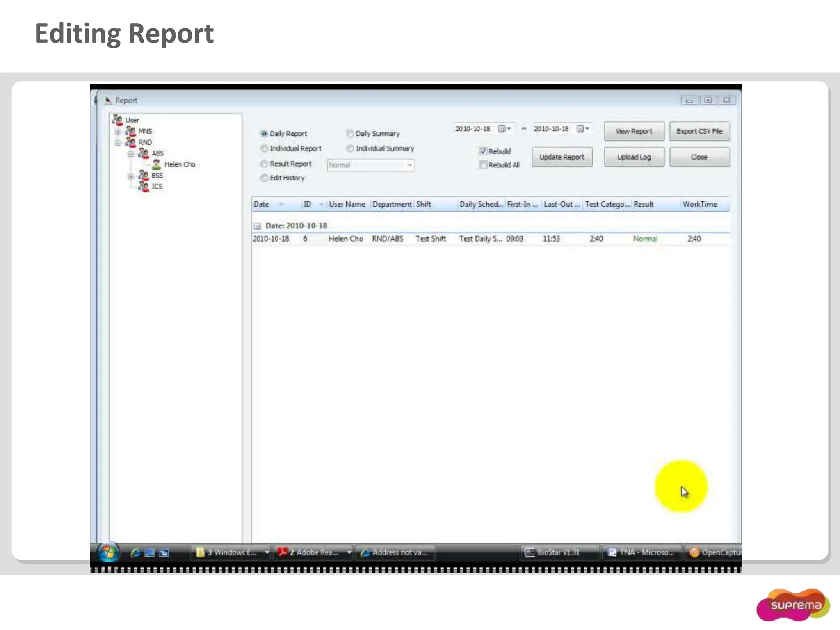Click the Update Report button
The image size is (840, 630).
click(562, 157)
